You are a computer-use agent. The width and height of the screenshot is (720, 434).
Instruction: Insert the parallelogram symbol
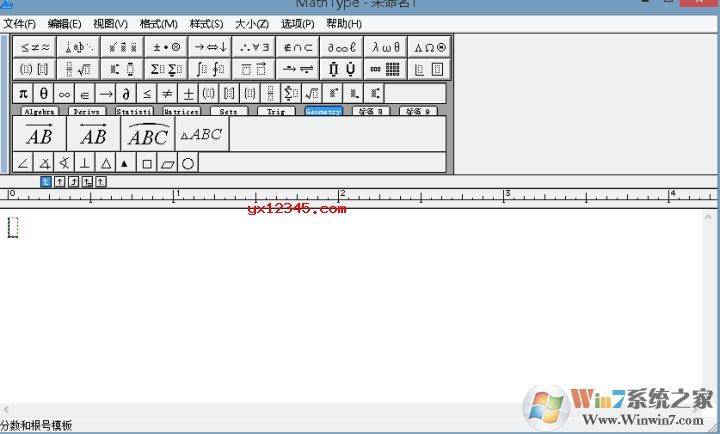(x=168, y=163)
